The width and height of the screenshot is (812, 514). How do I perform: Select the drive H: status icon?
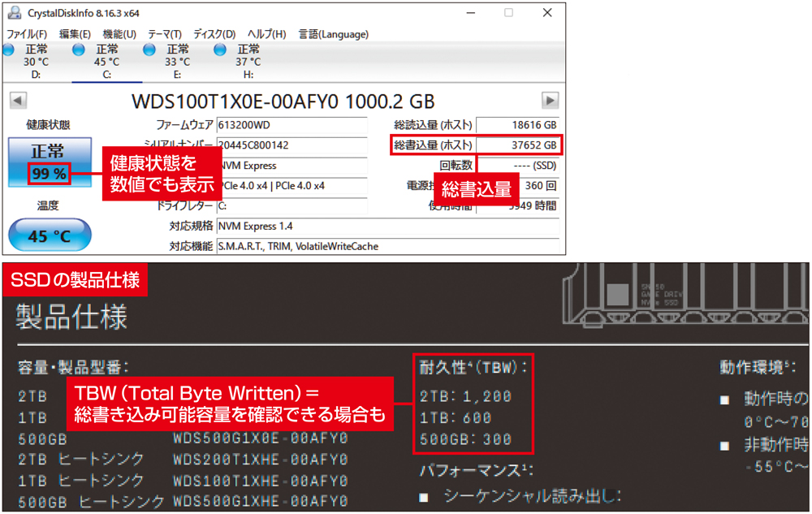point(219,50)
